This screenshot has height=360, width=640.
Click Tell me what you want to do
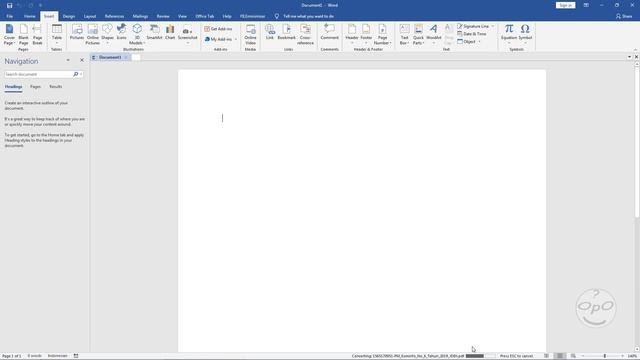(x=309, y=16)
